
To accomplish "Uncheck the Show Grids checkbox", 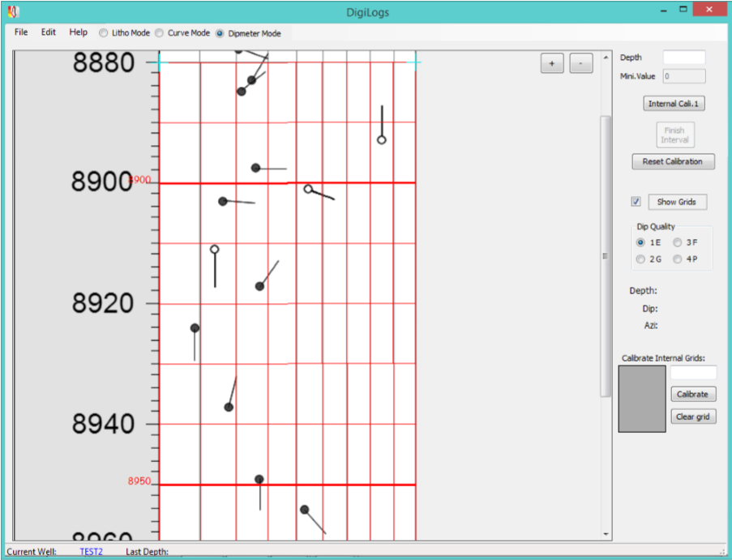I will pos(636,202).
